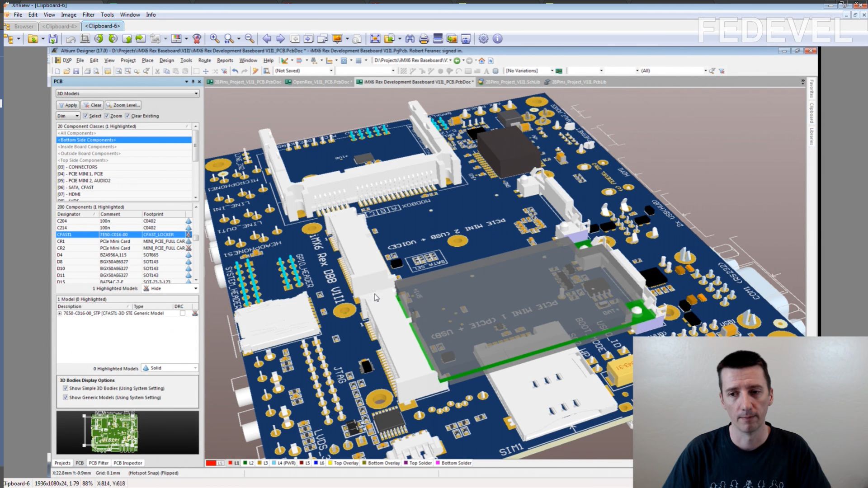Viewport: 868px width, 488px height.
Task: Toggle the Clear Existing checkbox
Action: pos(128,116)
